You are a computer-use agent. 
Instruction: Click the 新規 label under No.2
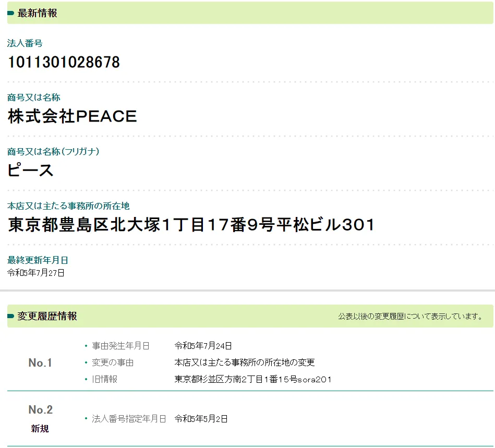coord(40,429)
